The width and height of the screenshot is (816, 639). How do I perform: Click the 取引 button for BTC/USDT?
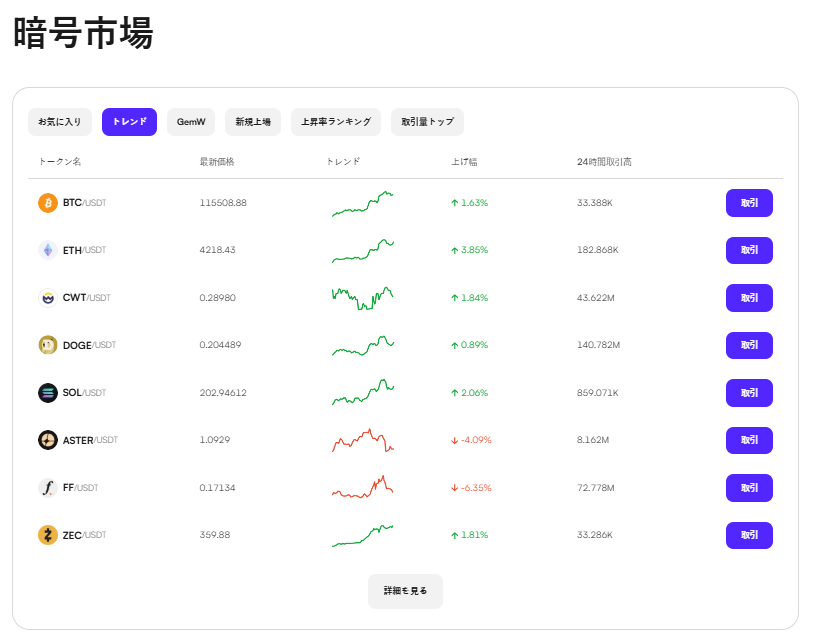click(x=749, y=202)
